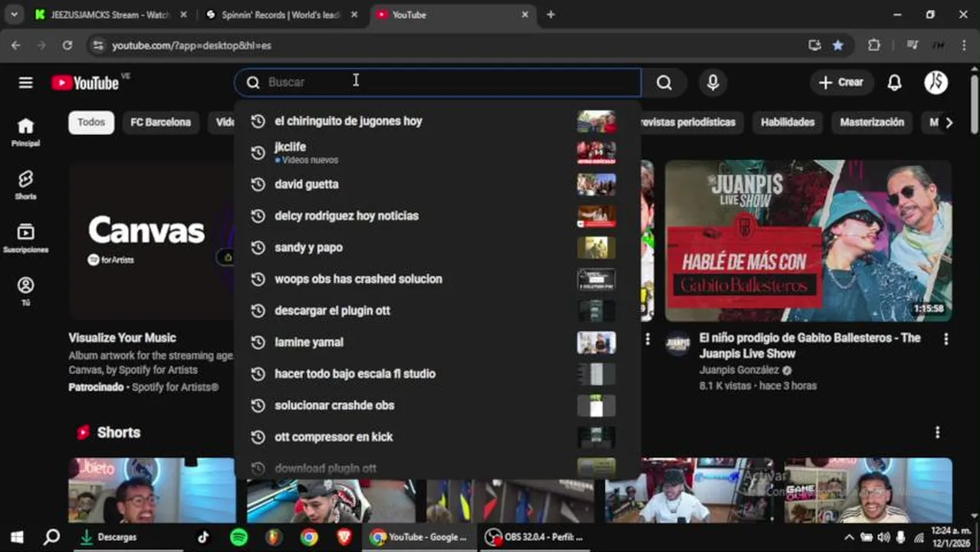
Task: Open the tab search dropdown arrow
Action: tap(14, 15)
